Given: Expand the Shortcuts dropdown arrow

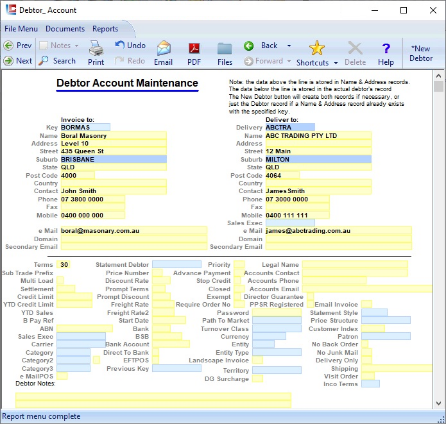Looking at the screenshot, I should coord(336,63).
